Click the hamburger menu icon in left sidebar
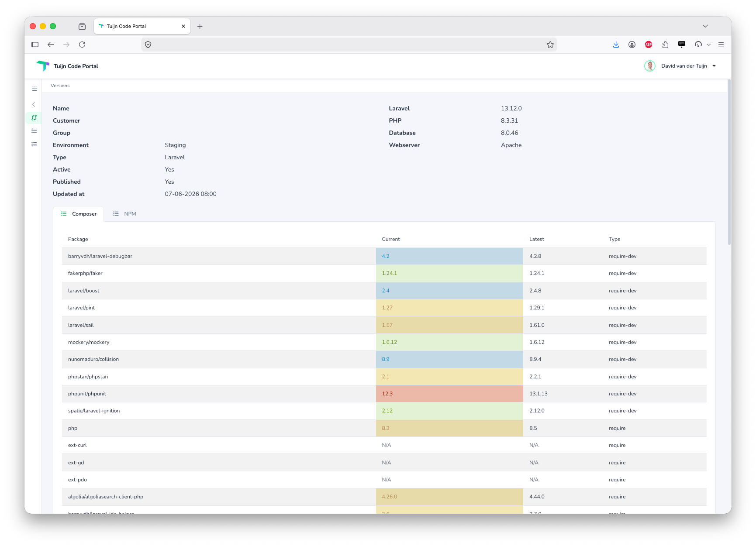Screen dimensions: 756x546 tap(35, 89)
